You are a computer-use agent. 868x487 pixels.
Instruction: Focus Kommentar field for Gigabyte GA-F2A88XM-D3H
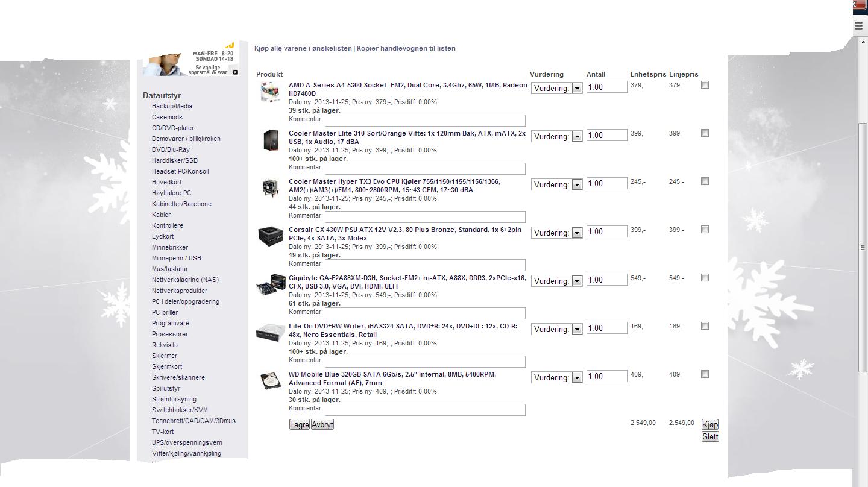(x=425, y=313)
